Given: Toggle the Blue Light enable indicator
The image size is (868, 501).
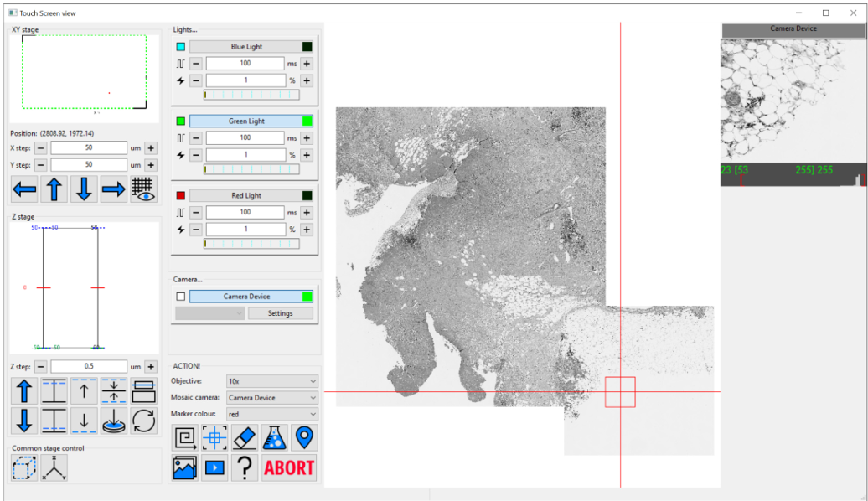Looking at the screenshot, I should tap(180, 46).
